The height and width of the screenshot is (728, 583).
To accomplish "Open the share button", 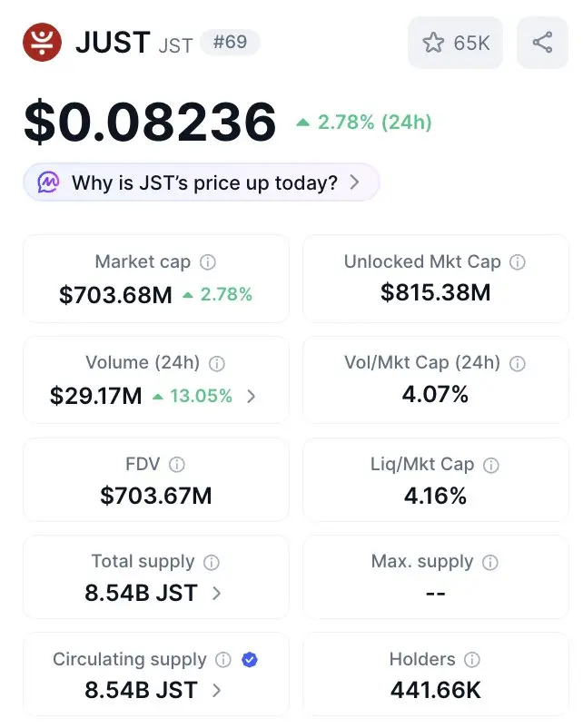I will click(x=542, y=43).
